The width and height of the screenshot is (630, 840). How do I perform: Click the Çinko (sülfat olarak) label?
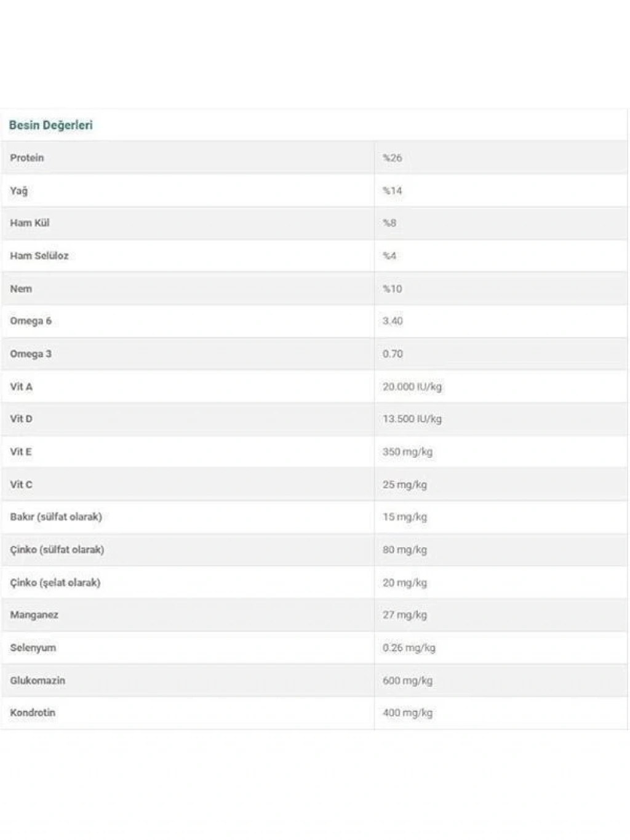57,550
